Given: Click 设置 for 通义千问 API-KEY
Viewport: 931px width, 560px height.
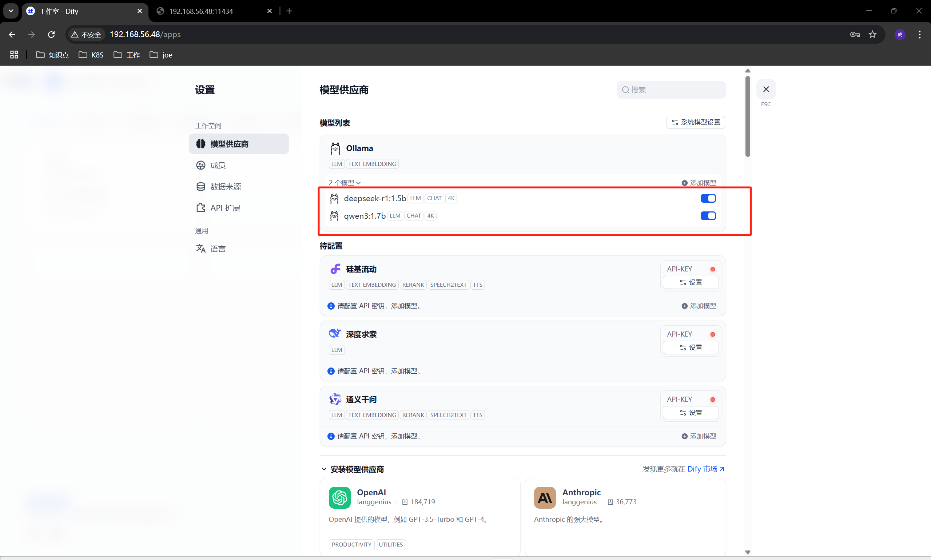Looking at the screenshot, I should (690, 413).
